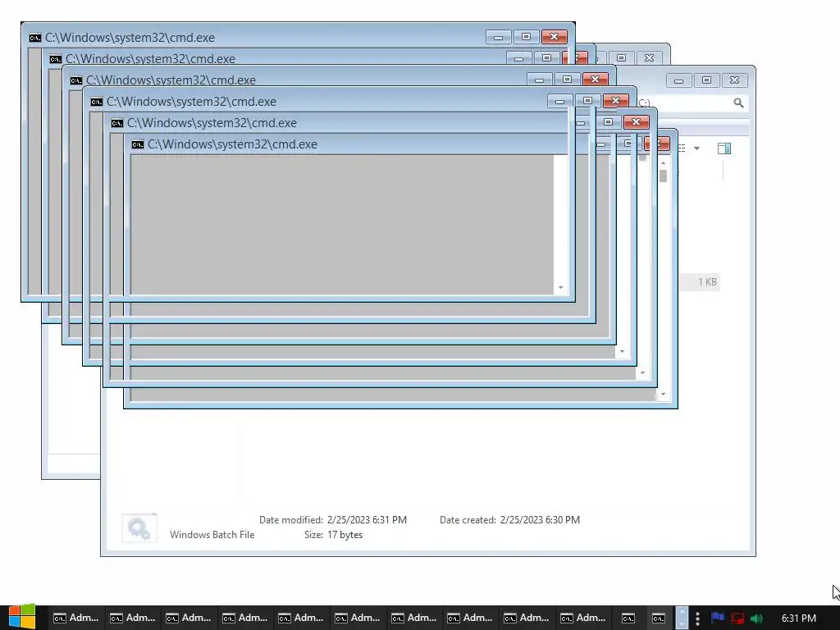Click the taskbar scroll up arrow
Image resolution: width=840 pixels, height=630 pixels.
(682, 611)
